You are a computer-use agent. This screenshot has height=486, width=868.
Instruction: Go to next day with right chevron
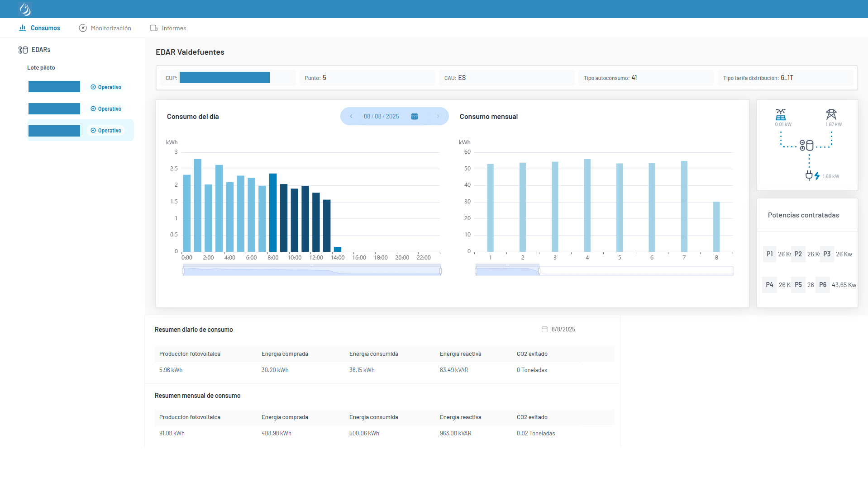point(438,117)
